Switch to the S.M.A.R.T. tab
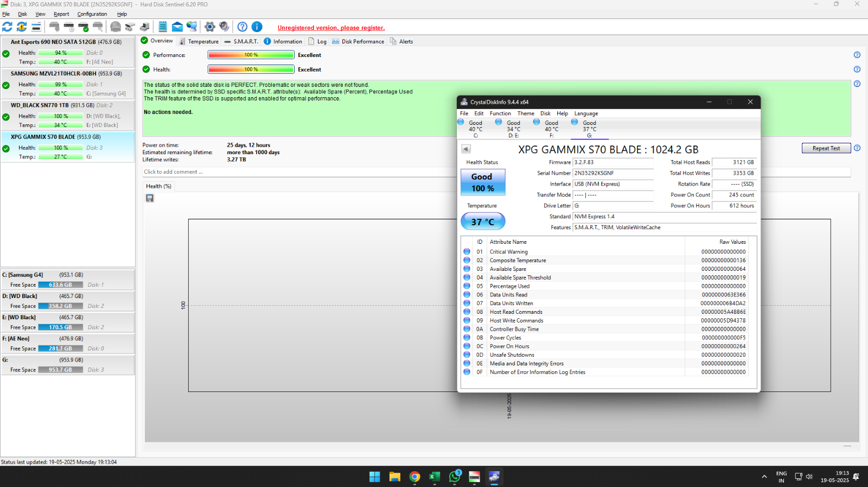The image size is (868, 487). click(241, 41)
